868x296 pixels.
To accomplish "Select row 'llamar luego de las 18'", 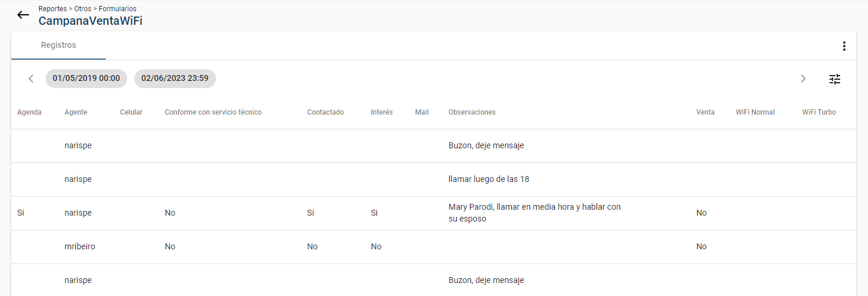I will (434, 180).
